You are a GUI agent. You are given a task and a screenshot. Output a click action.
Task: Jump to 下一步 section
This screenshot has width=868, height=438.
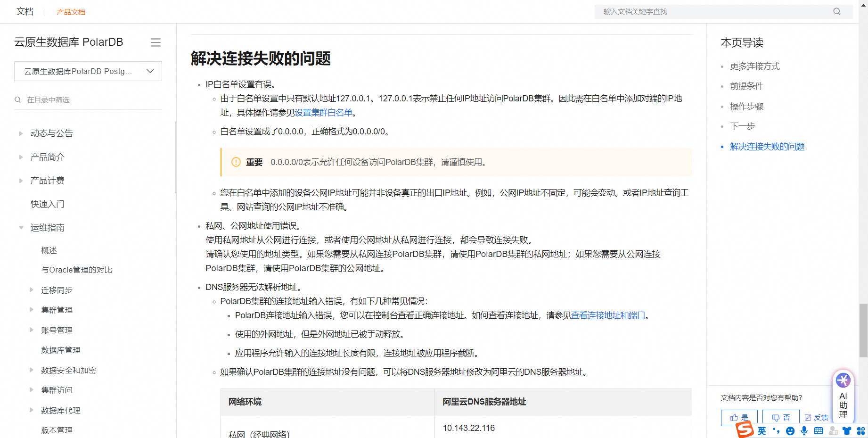[743, 126]
